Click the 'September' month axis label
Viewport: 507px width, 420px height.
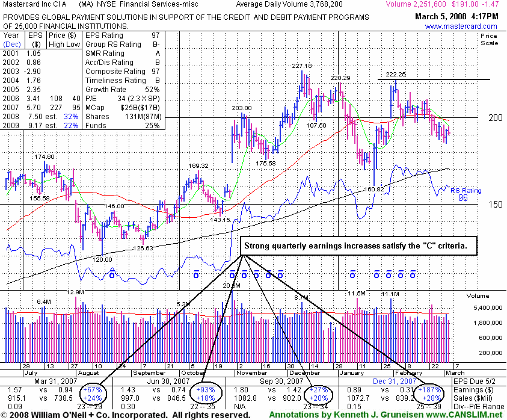[149, 373]
